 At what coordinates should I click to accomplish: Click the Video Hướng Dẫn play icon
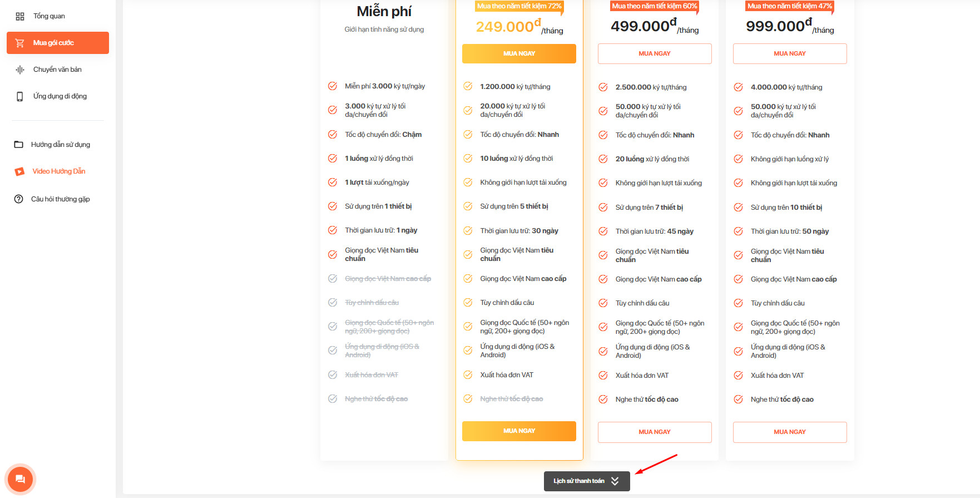(19, 171)
